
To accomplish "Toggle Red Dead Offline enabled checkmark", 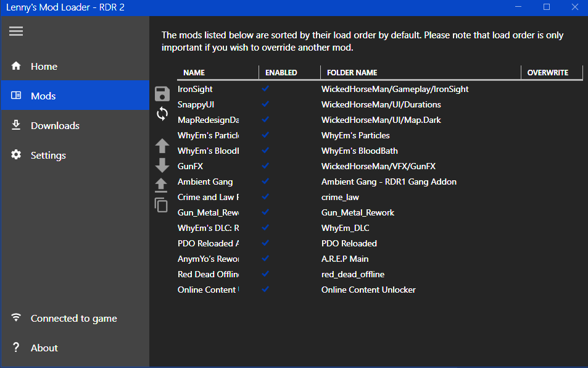I will 265,274.
